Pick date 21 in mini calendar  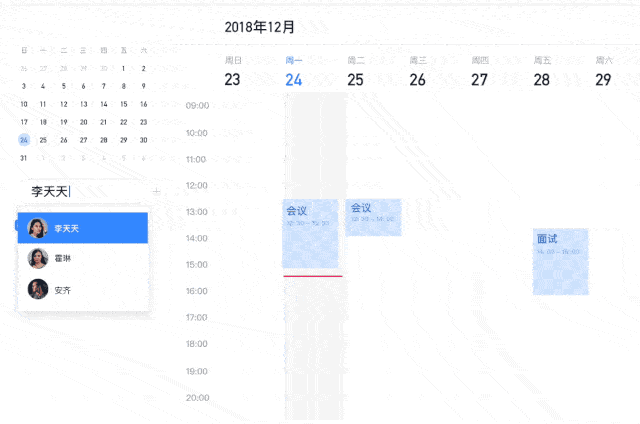point(104,122)
